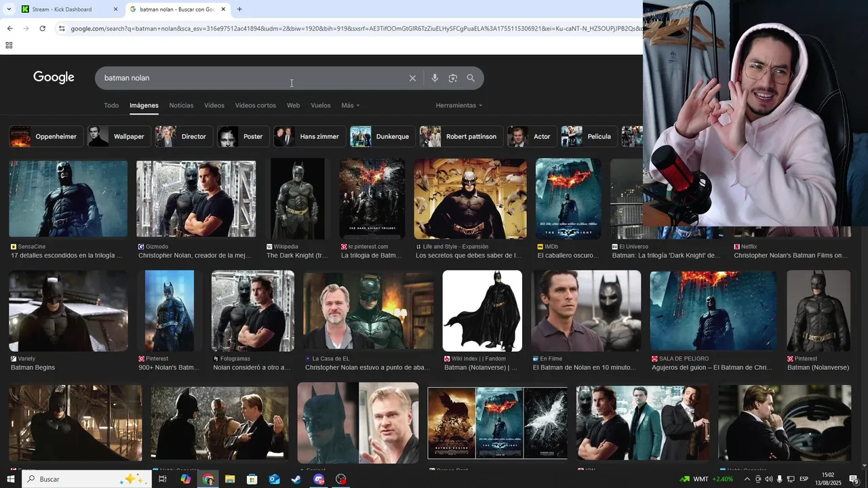This screenshot has height=488, width=868.
Task: Open the Vuelos tab
Action: pyautogui.click(x=321, y=106)
